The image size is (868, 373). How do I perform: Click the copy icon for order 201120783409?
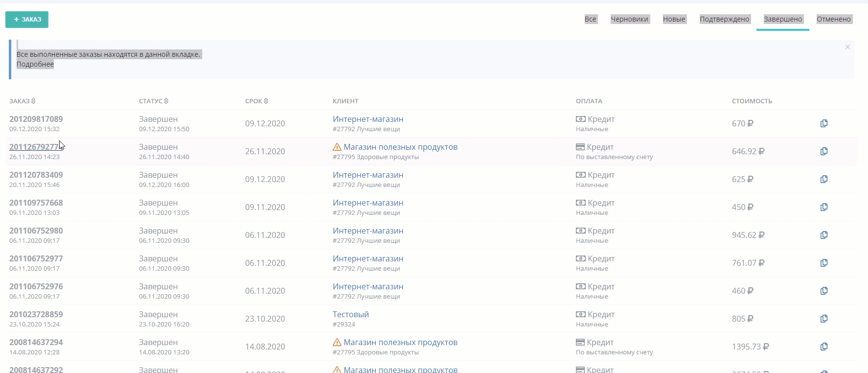click(824, 179)
